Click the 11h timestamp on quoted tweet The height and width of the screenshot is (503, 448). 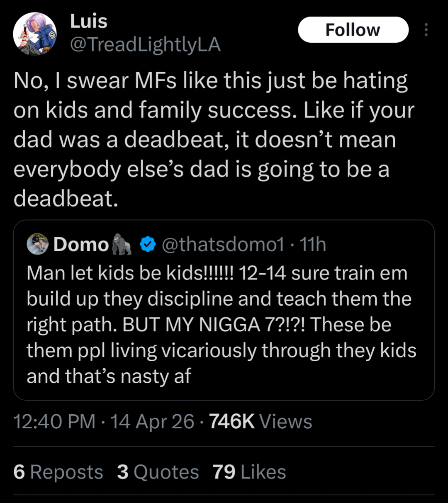pyautogui.click(x=313, y=245)
